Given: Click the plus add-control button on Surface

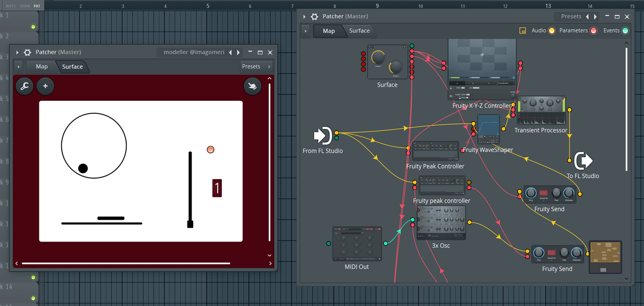Looking at the screenshot, I should (45, 86).
